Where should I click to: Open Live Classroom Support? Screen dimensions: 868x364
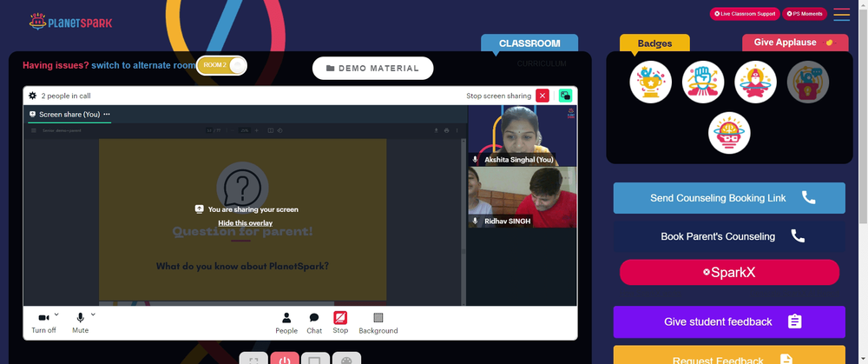[x=745, y=14]
